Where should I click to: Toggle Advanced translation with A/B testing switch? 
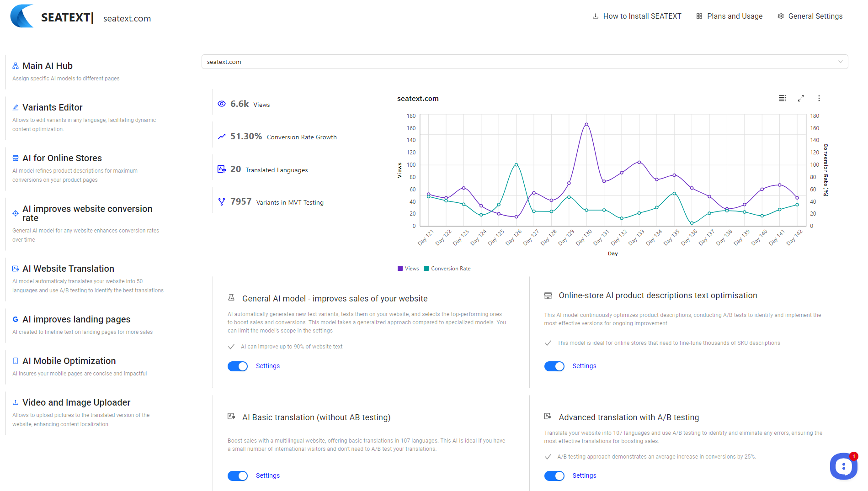tap(554, 476)
